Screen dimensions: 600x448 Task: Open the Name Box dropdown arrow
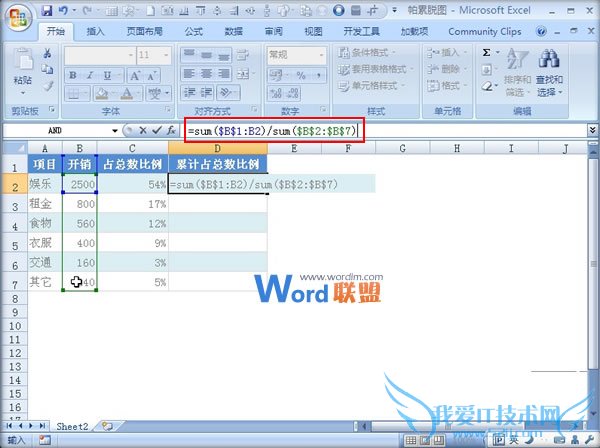[115, 131]
